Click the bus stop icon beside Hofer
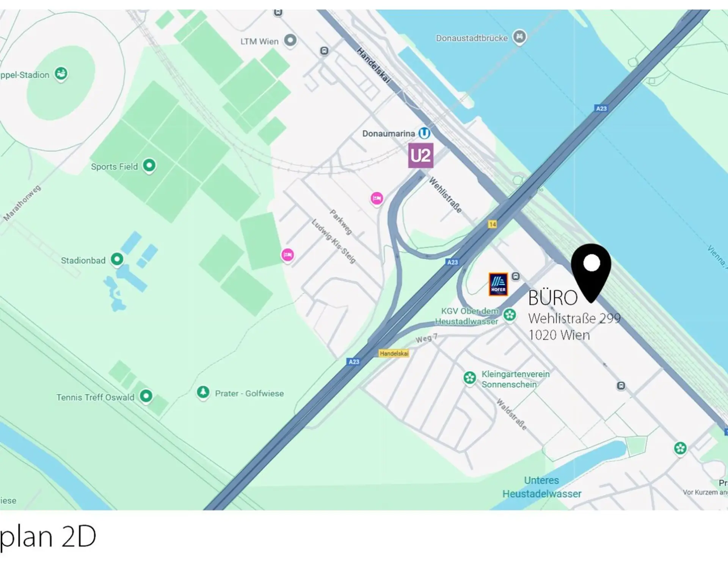 tap(516, 277)
